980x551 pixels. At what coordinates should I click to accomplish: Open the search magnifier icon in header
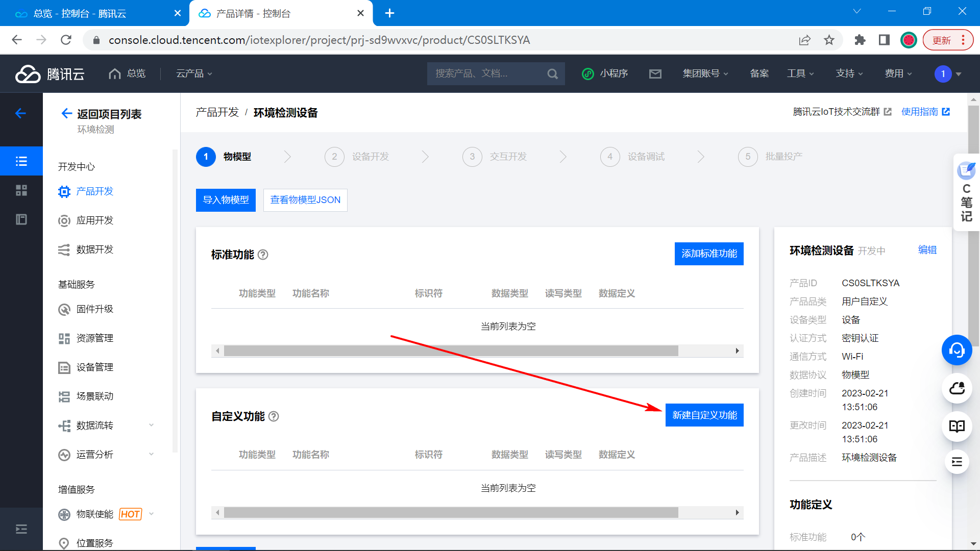[552, 74]
